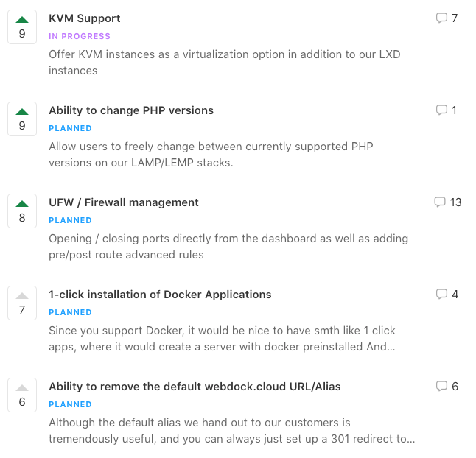Open comments icon for KVM Support

pos(441,18)
